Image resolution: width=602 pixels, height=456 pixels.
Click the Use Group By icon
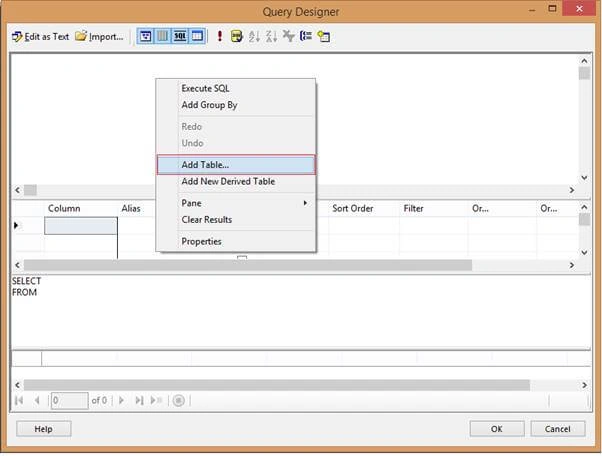coord(306,36)
